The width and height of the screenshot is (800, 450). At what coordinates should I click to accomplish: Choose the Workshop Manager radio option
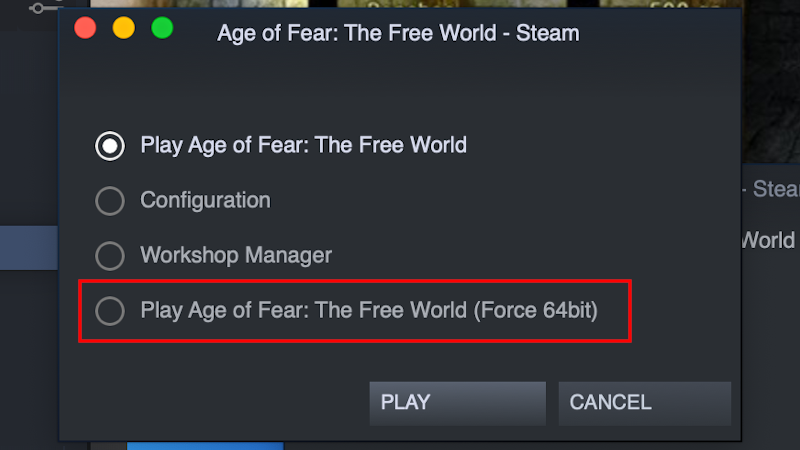tap(110, 256)
